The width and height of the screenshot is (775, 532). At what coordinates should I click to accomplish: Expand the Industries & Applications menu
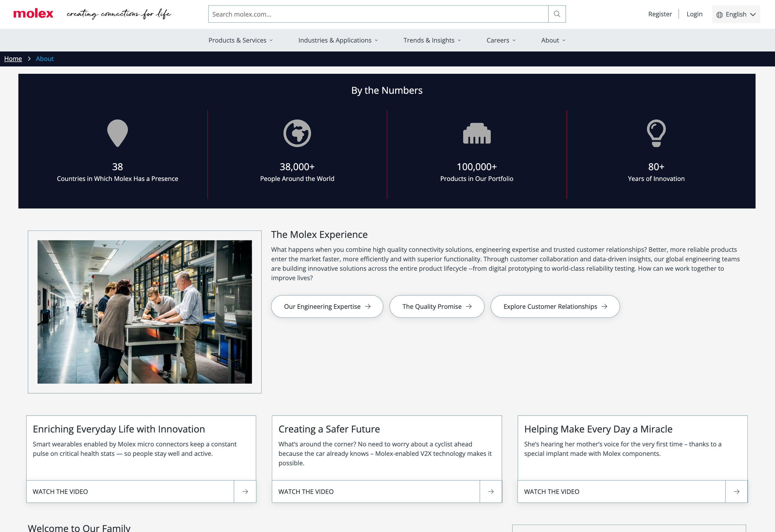338,40
